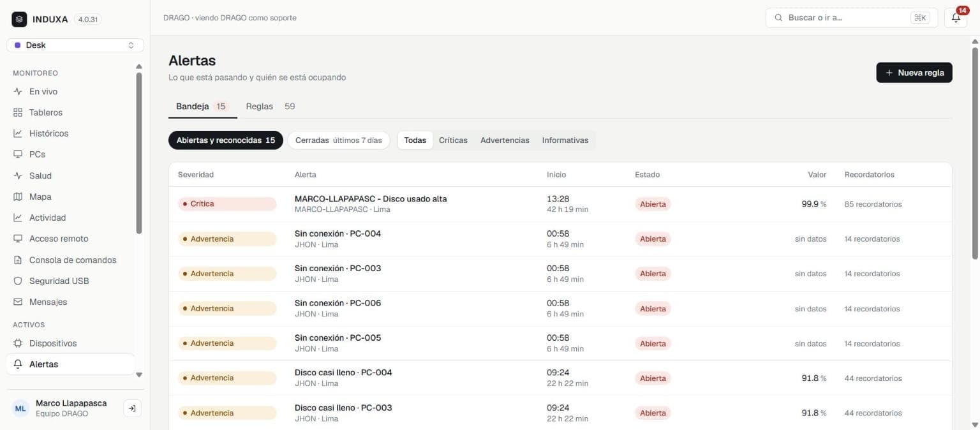Screen dimensions: 980x430
Task: Click the Históricos chart icon
Action: pyautogui.click(x=18, y=133)
